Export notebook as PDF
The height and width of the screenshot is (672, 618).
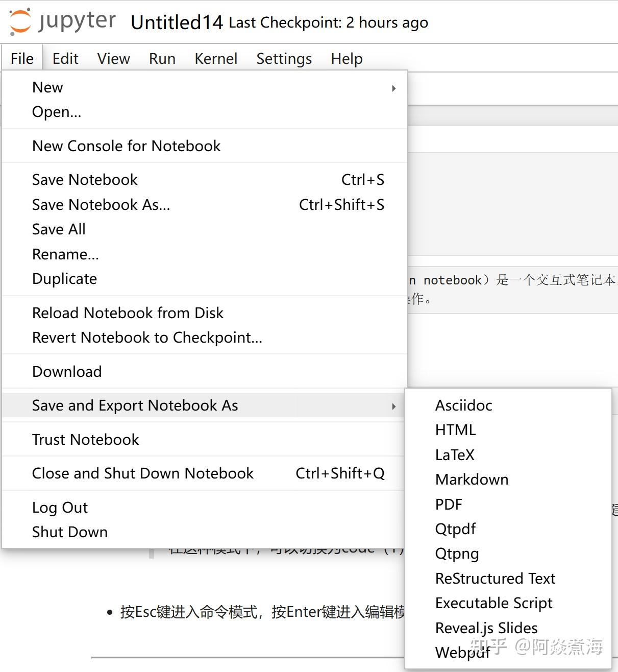[x=448, y=504]
